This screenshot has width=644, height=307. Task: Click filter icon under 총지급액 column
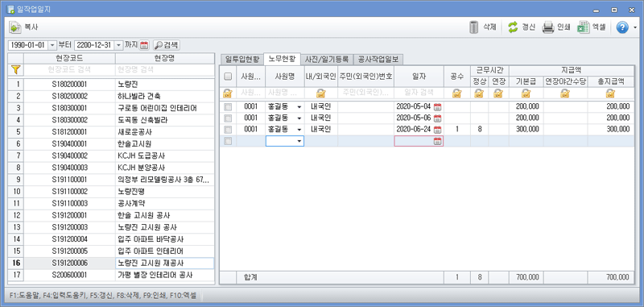pos(610,93)
